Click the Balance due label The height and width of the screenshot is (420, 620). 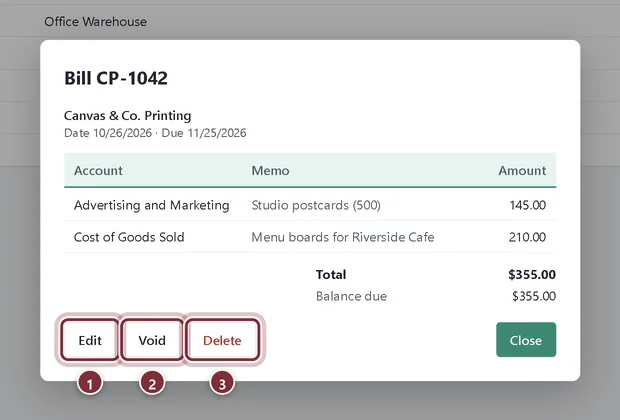click(x=351, y=296)
